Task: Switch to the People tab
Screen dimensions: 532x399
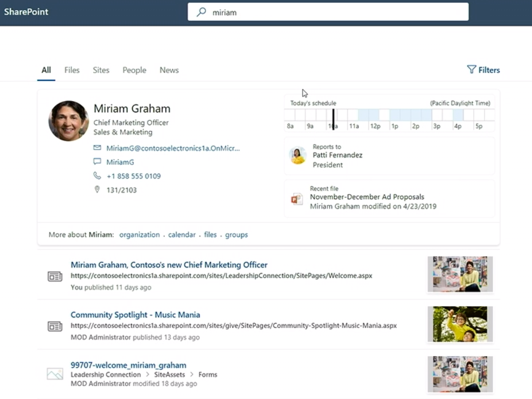Action: 134,70
